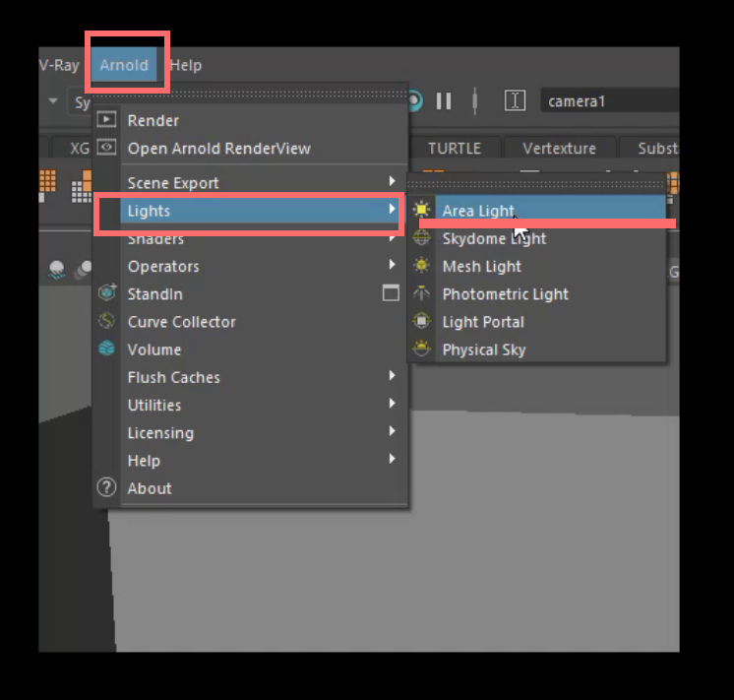
Task: Click the Skydome Light globe icon
Action: point(421,237)
